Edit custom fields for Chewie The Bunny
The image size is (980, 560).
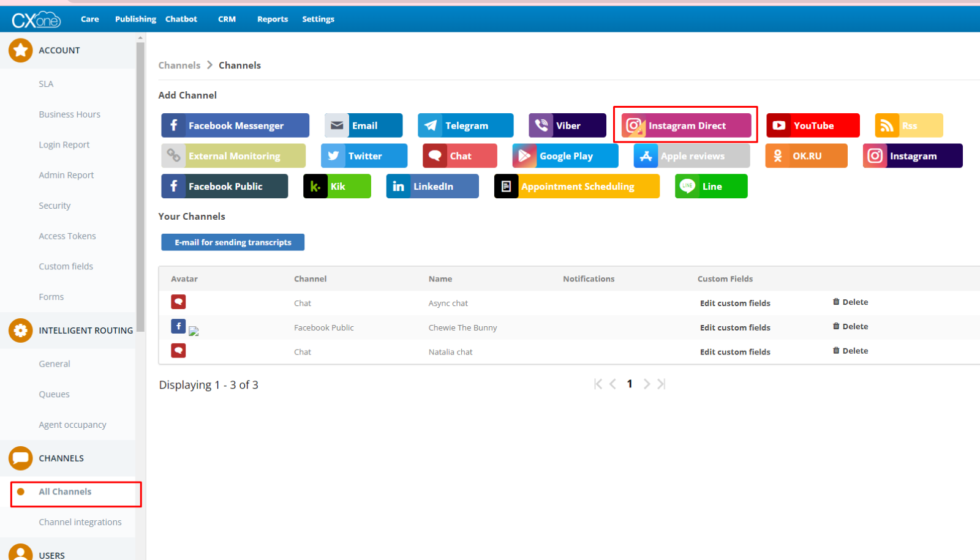point(735,327)
